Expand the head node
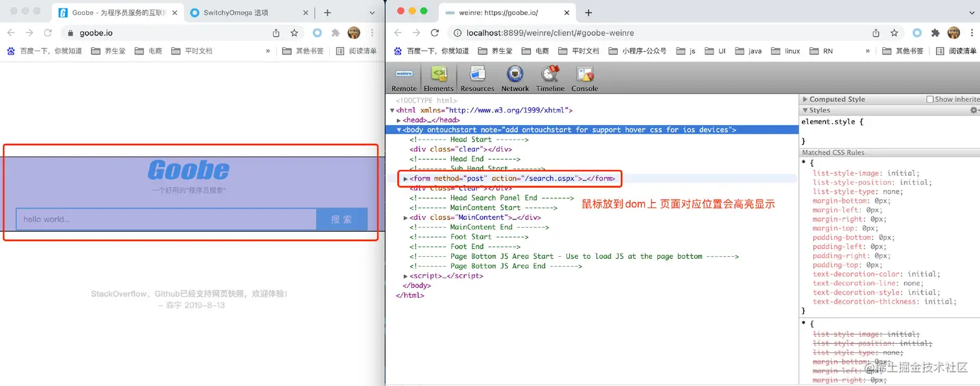The width and height of the screenshot is (980, 386). [x=399, y=120]
